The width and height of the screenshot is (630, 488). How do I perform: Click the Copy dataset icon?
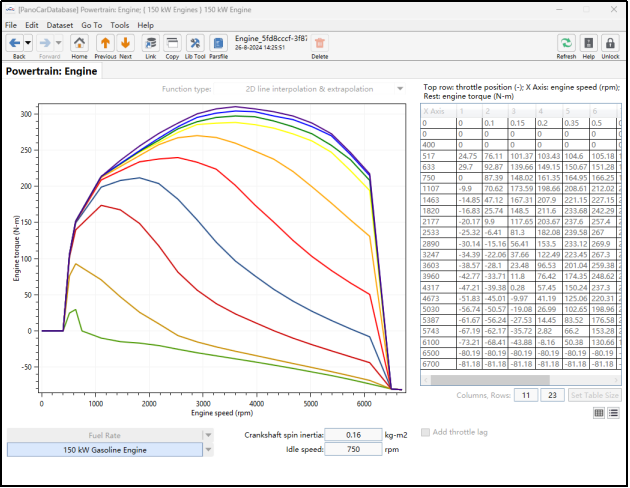pyautogui.click(x=172, y=43)
